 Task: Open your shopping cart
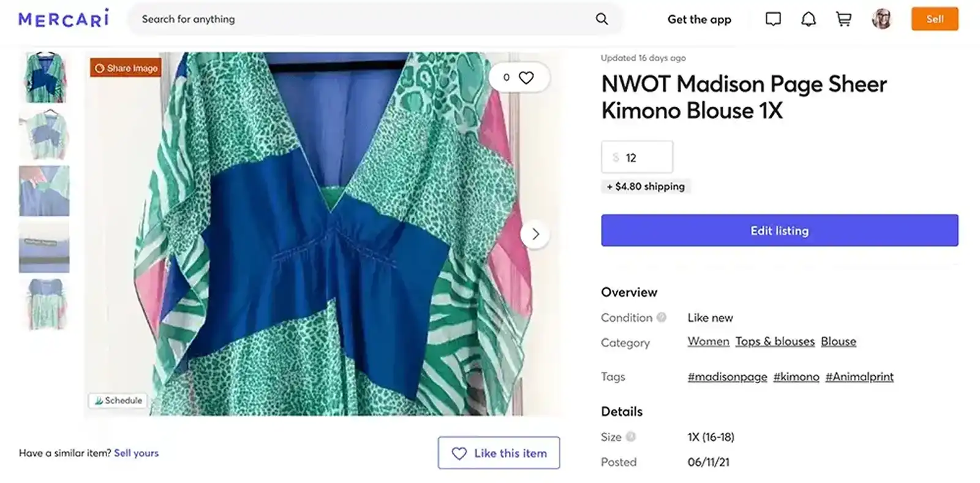point(843,19)
